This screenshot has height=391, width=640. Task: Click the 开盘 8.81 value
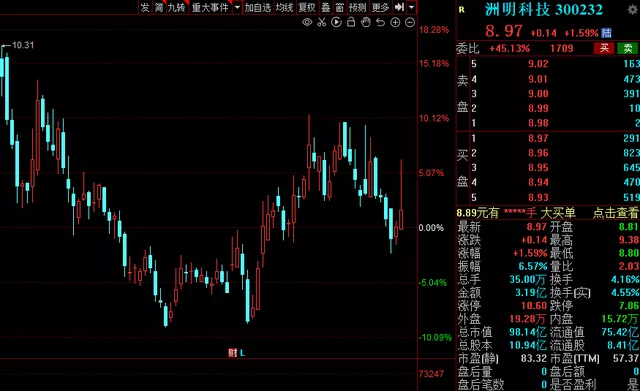click(629, 227)
